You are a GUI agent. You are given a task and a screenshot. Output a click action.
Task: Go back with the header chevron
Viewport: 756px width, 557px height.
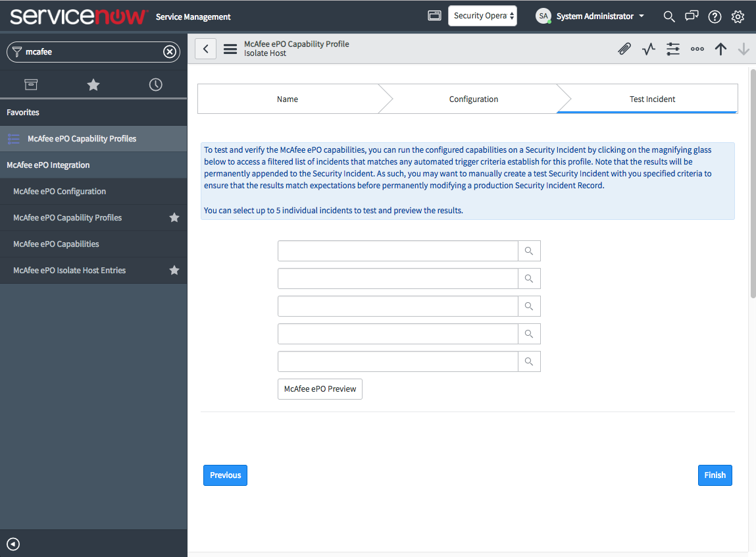pos(205,49)
